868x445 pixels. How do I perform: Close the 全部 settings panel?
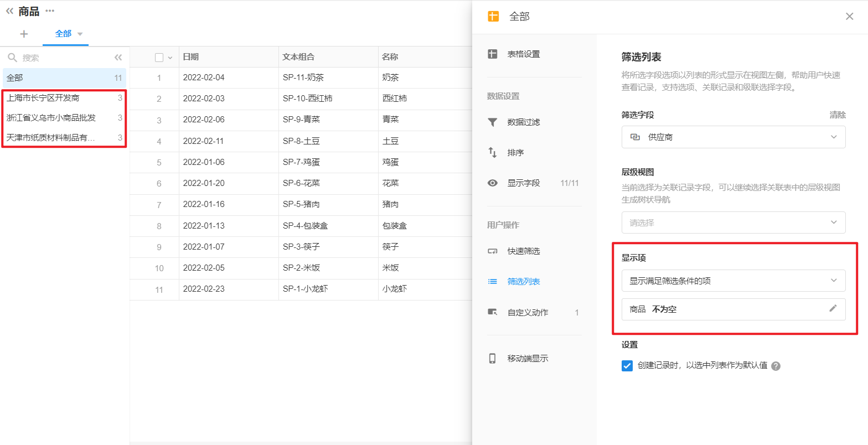click(x=849, y=17)
